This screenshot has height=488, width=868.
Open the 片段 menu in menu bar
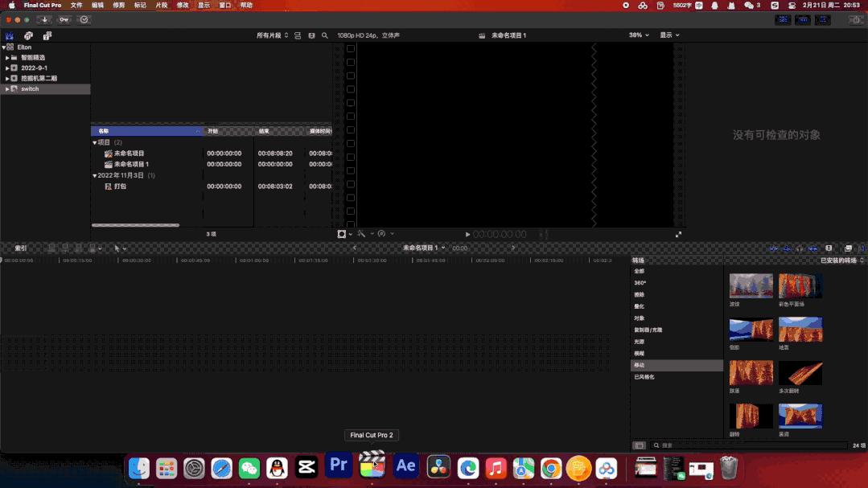162,5
